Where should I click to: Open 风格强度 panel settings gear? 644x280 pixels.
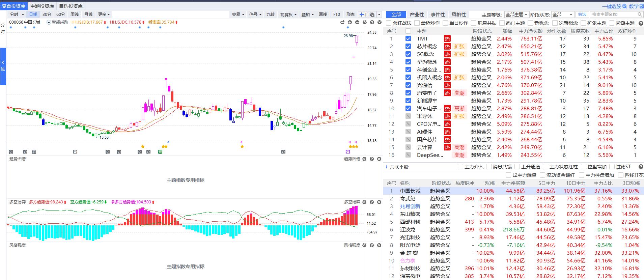point(364,245)
